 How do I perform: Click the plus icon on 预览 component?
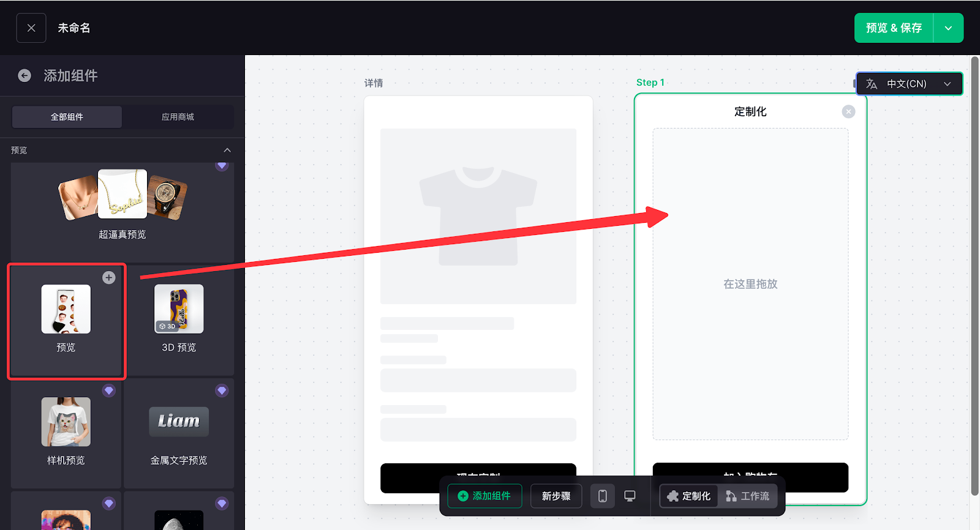(108, 278)
